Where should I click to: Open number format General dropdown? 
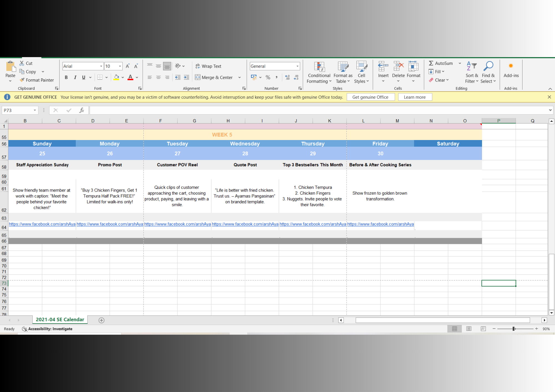click(297, 66)
